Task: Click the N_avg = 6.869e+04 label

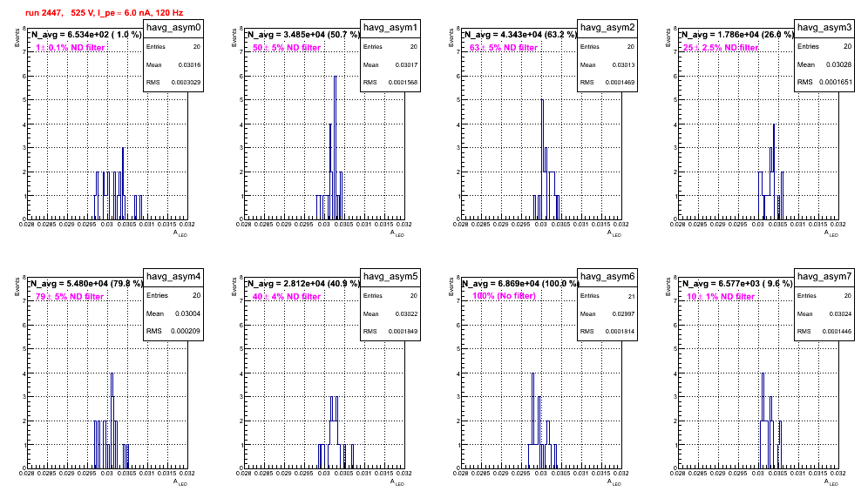Action: click(x=519, y=284)
